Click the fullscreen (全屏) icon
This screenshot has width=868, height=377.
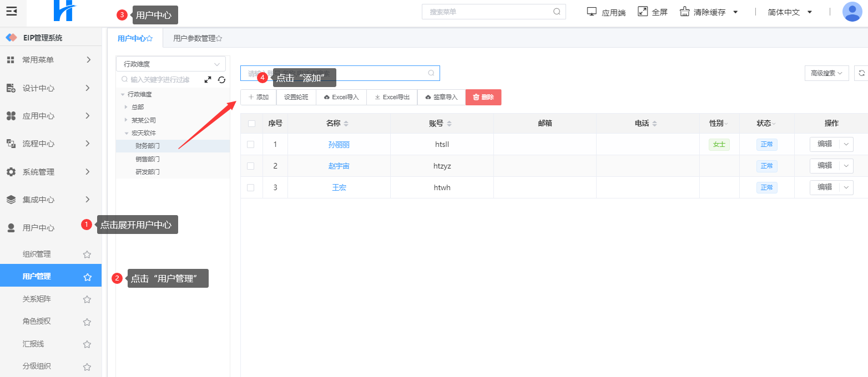[x=643, y=12]
